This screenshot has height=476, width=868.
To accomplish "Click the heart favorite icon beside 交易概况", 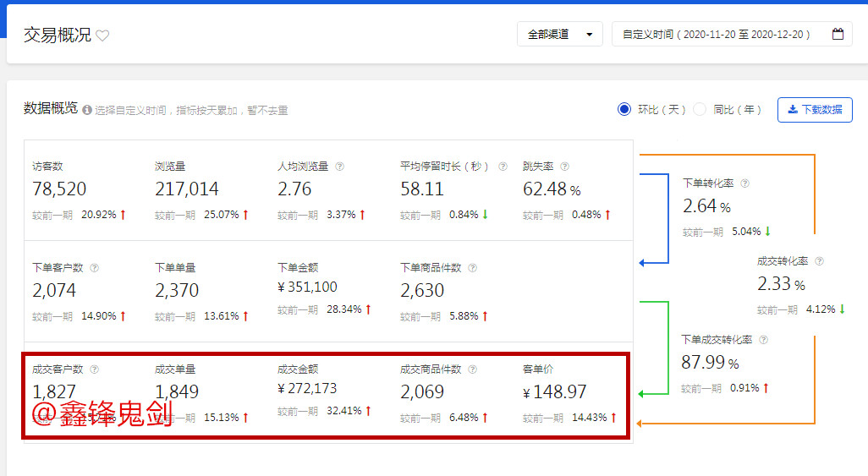I will (x=102, y=36).
